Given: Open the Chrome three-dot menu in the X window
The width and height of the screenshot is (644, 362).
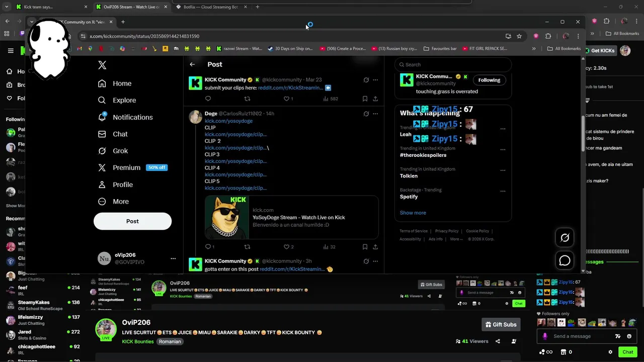Looking at the screenshot, I should (578, 36).
